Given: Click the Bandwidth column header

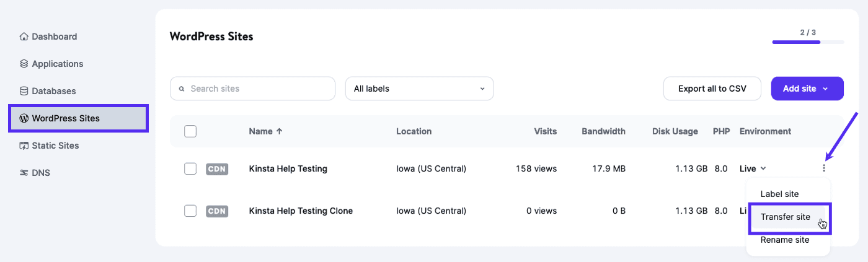Looking at the screenshot, I should (603, 131).
